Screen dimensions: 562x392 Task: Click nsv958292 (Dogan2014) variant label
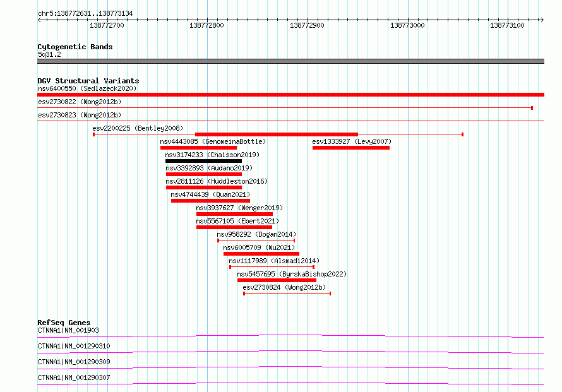256,234
